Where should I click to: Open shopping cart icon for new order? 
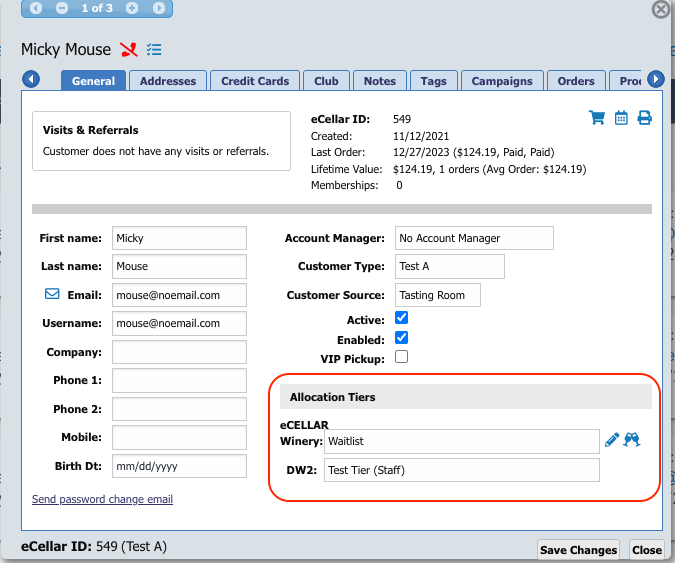point(597,118)
